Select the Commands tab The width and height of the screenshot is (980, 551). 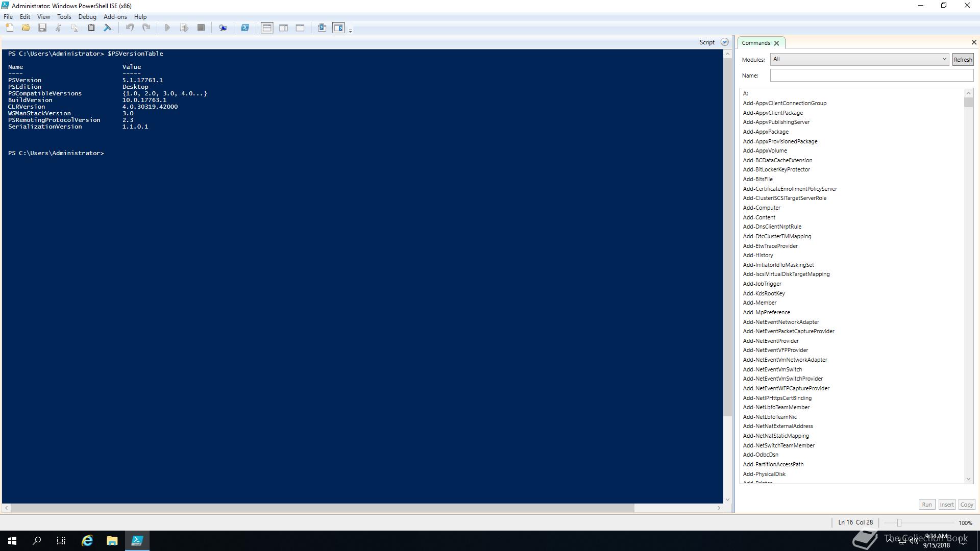pyautogui.click(x=755, y=43)
